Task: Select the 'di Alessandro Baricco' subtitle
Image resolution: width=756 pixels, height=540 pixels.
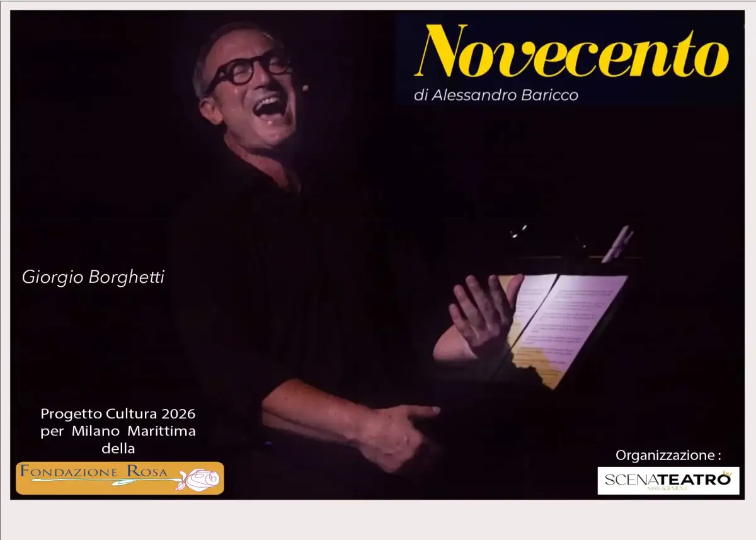Action: click(496, 96)
